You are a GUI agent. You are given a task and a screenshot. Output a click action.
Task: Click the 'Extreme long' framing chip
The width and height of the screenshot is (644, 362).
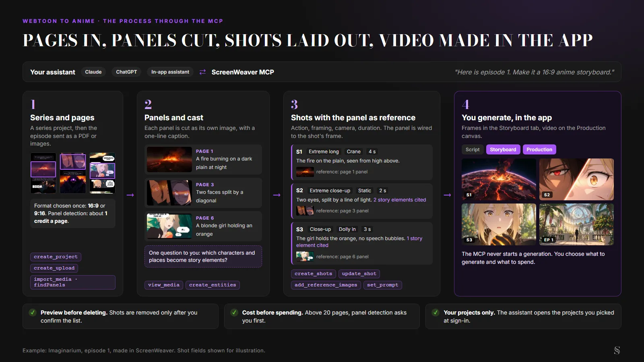coord(324,152)
